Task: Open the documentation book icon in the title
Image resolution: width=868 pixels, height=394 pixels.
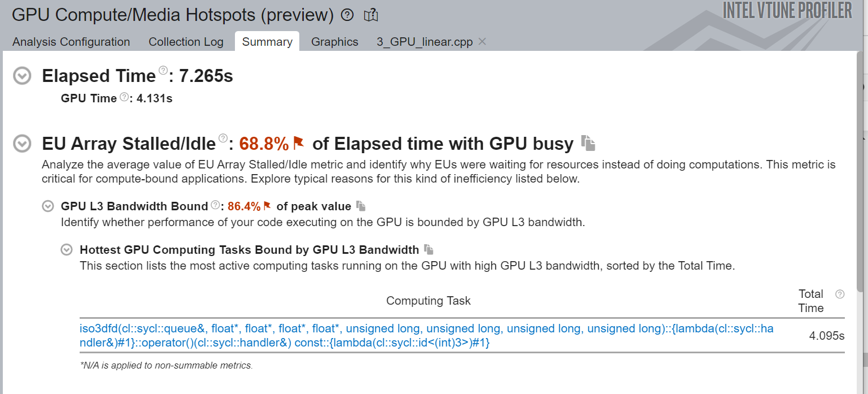Action: click(370, 15)
